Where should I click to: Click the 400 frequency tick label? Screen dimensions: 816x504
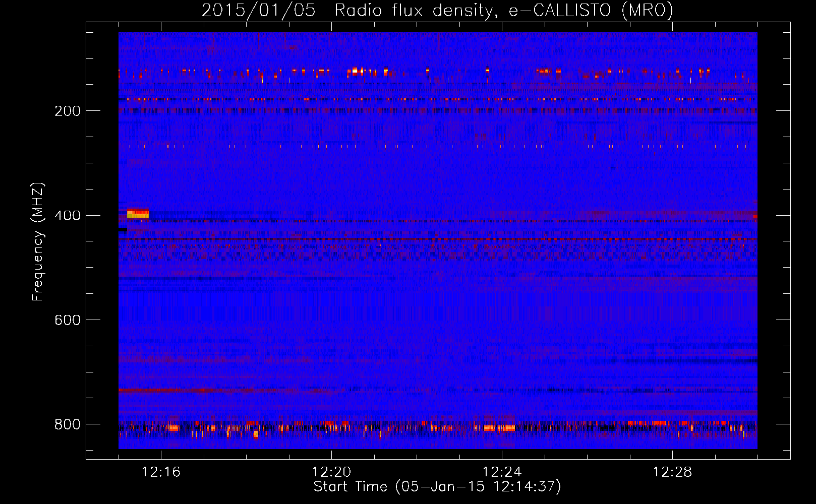pyautogui.click(x=68, y=216)
